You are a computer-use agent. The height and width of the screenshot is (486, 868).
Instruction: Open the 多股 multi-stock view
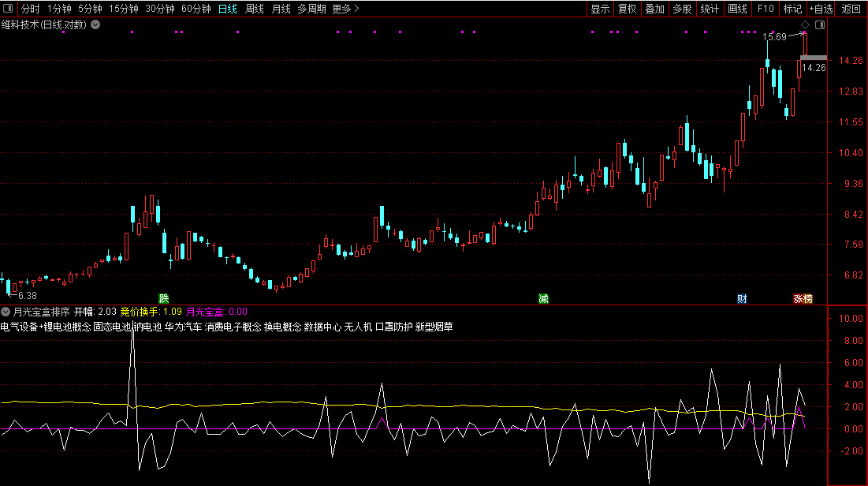[682, 9]
